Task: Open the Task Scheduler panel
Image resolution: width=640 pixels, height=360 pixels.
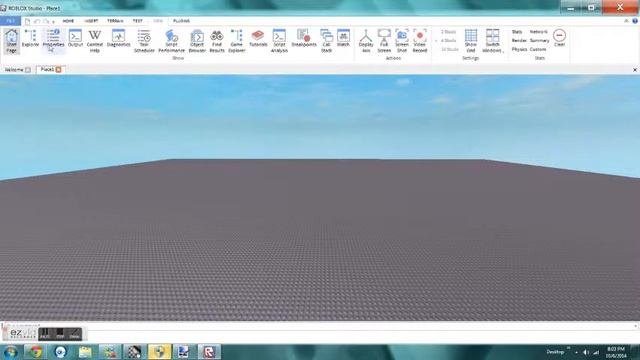Action: 144,41
